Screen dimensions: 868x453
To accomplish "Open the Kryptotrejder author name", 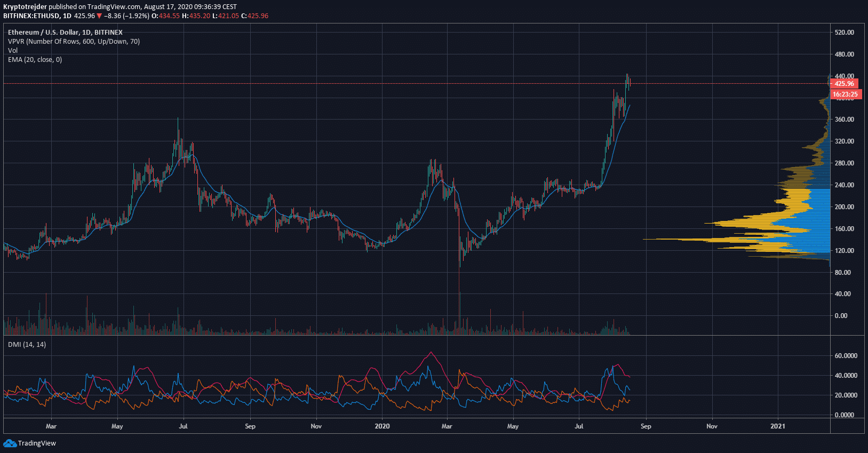I will 25,7.
